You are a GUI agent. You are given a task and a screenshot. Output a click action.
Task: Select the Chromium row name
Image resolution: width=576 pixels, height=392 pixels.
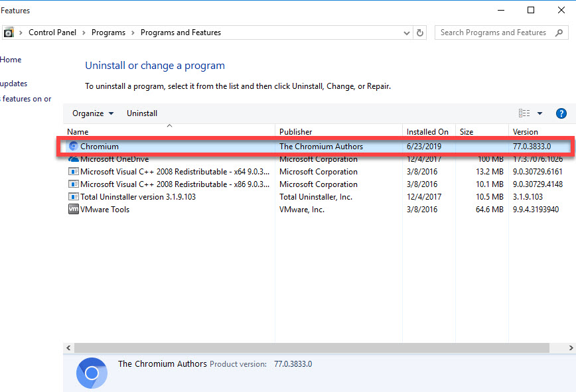click(x=100, y=146)
